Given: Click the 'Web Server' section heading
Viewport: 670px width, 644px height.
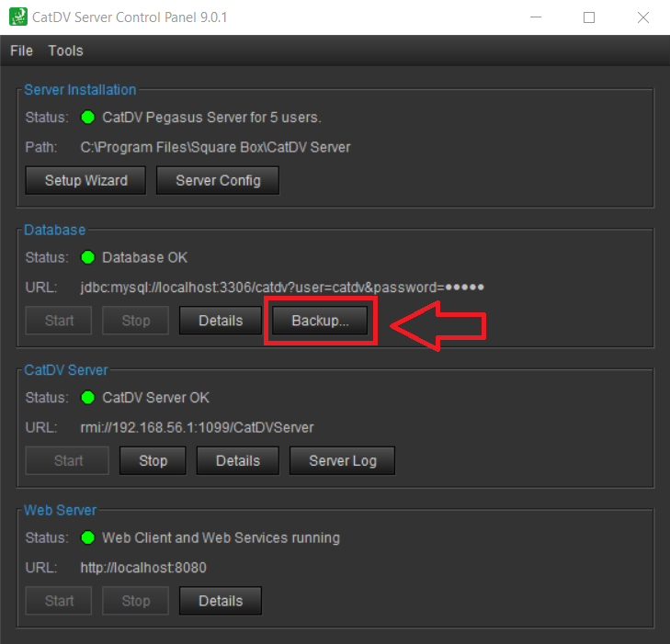Looking at the screenshot, I should 61,510.
